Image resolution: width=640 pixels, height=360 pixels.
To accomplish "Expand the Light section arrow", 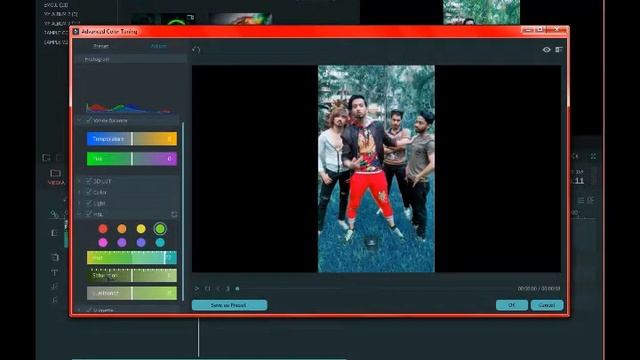I will (80, 203).
